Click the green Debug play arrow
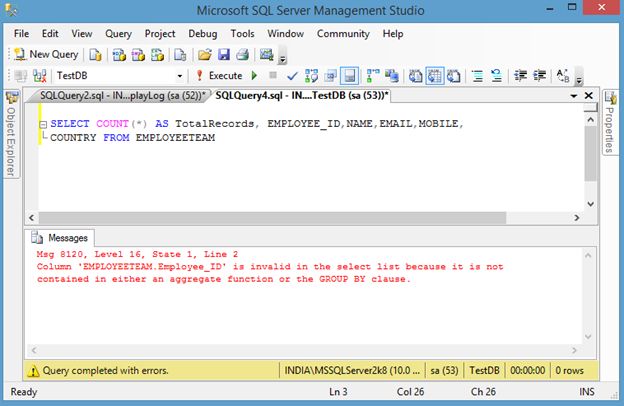This screenshot has width=624, height=406. [254, 76]
